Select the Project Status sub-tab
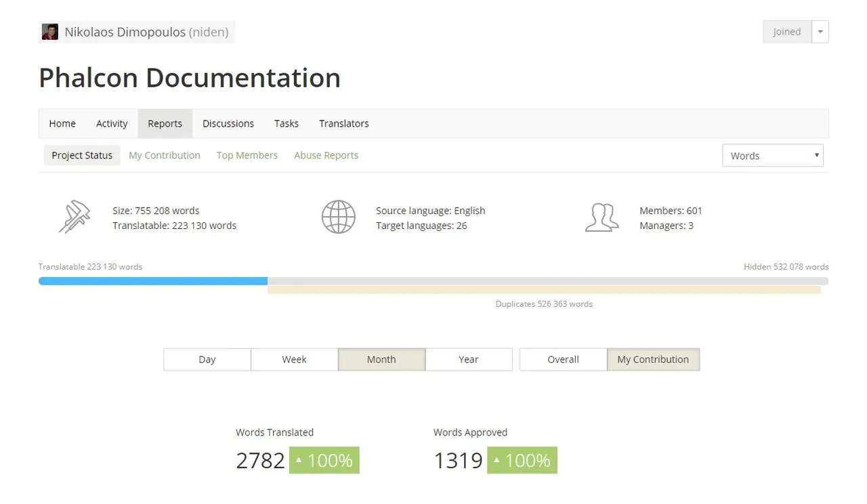The height and width of the screenshot is (504, 867). click(x=82, y=155)
